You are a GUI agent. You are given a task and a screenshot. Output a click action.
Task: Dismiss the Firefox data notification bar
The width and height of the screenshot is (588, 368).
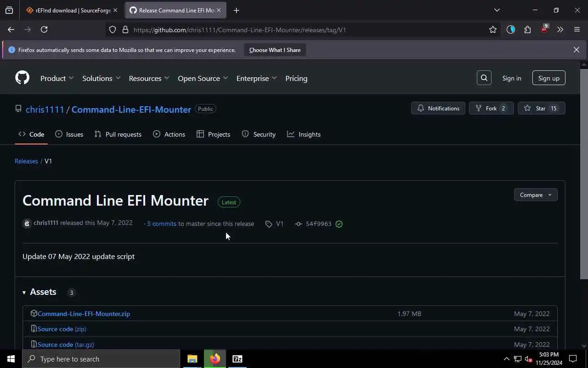576,50
